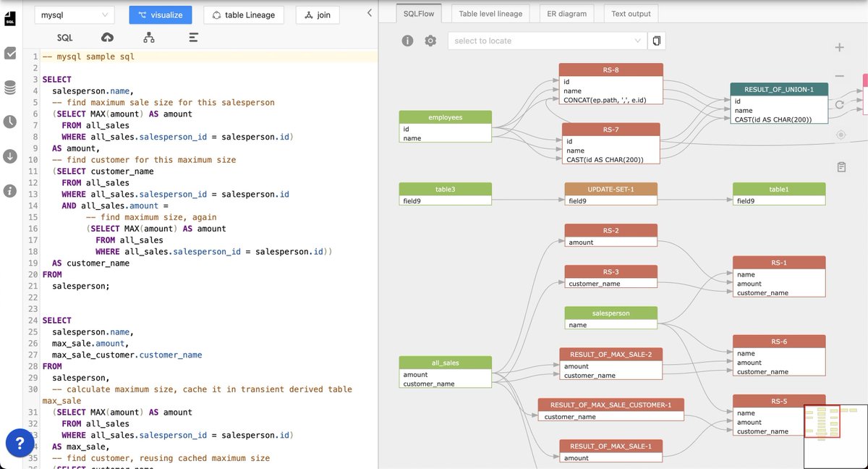Switch to the Table level lineage tab
Image resolution: width=868 pixels, height=469 pixels.
click(x=490, y=13)
